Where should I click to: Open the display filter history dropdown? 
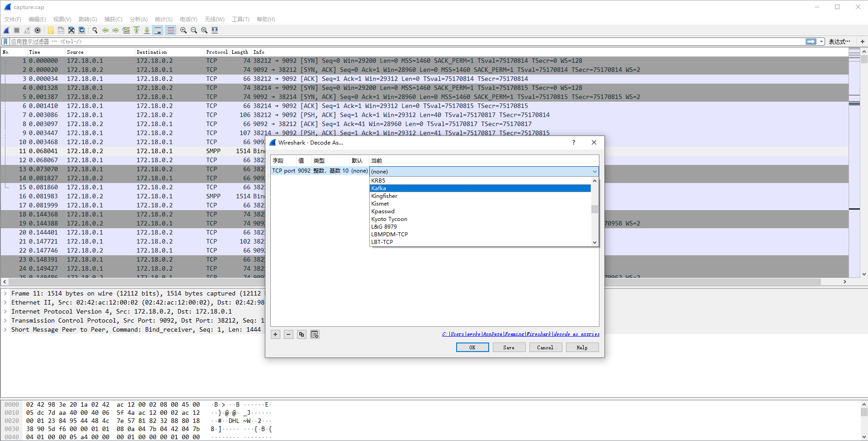coord(821,42)
